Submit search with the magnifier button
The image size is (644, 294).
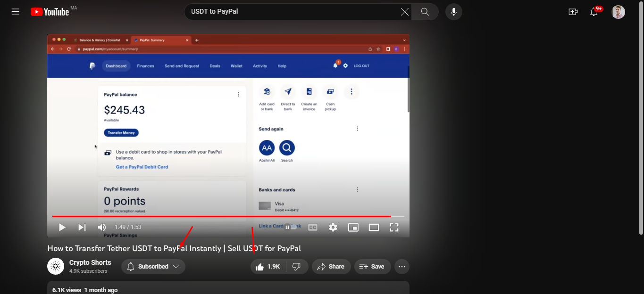pyautogui.click(x=425, y=12)
